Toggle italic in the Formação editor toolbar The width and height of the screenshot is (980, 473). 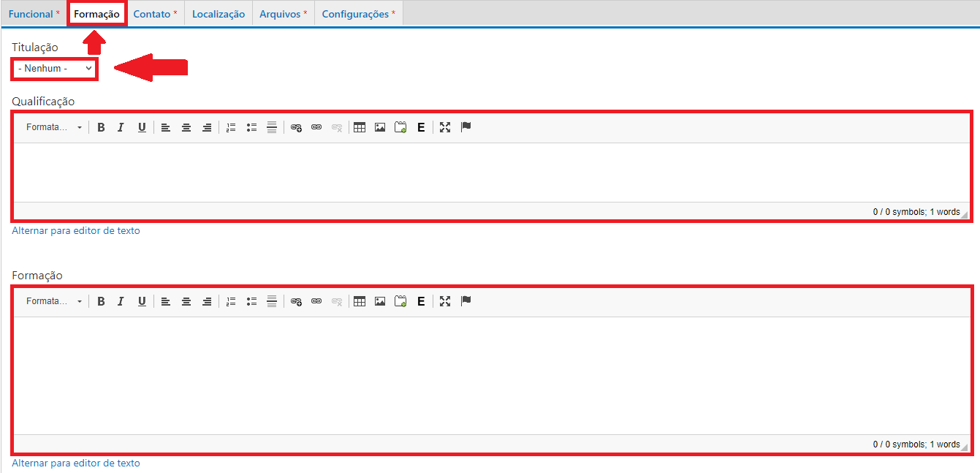(121, 301)
